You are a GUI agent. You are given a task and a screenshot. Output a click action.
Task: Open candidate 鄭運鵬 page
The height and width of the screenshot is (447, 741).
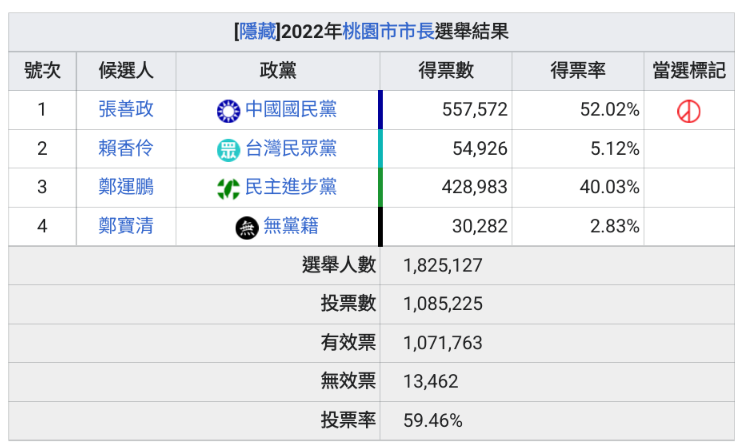point(126,187)
